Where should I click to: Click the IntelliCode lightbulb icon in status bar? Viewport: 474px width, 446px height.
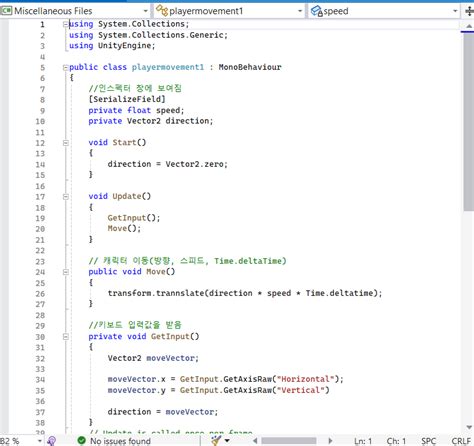(52, 441)
